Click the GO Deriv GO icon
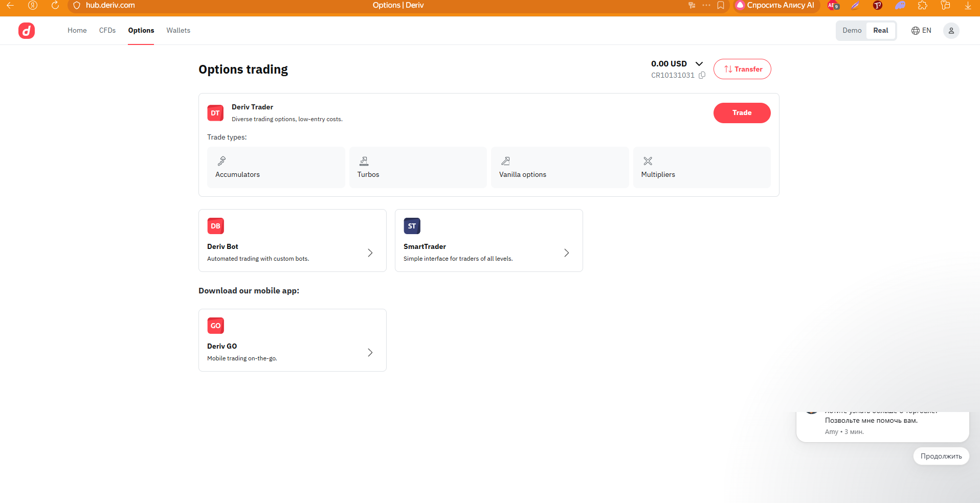 point(215,326)
